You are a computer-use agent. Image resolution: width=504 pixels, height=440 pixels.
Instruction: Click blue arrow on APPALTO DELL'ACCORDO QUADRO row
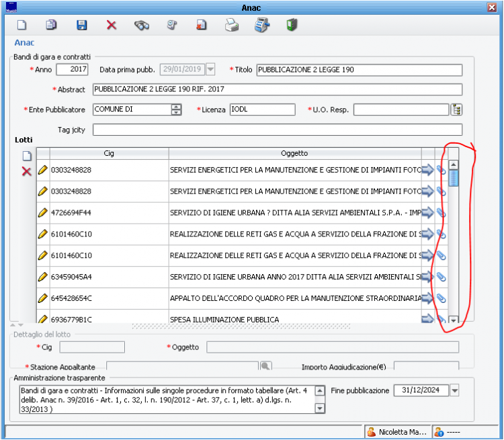(x=427, y=298)
